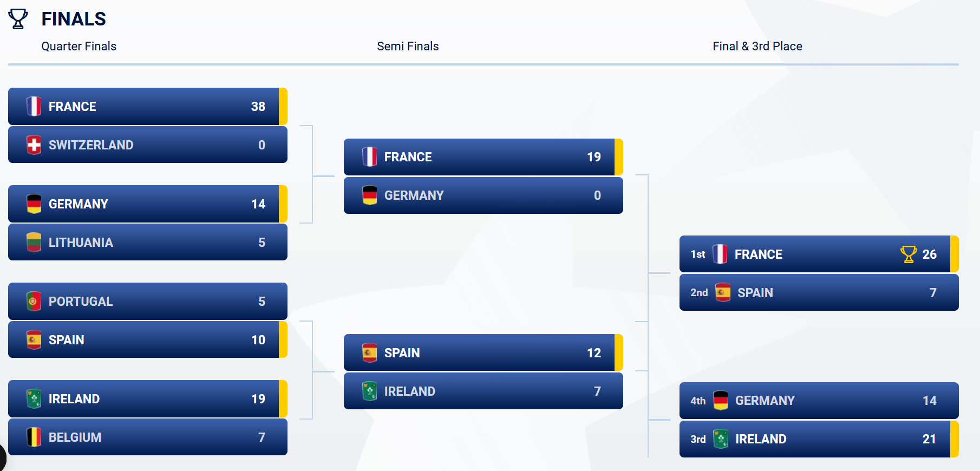This screenshot has width=980, height=471.
Task: Select the Final & 3rd Place heading
Action: point(757,47)
